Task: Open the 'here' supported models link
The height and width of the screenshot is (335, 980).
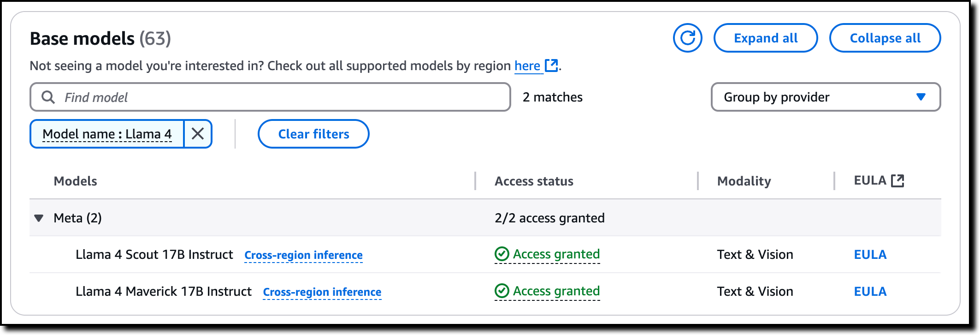Action: [x=527, y=66]
